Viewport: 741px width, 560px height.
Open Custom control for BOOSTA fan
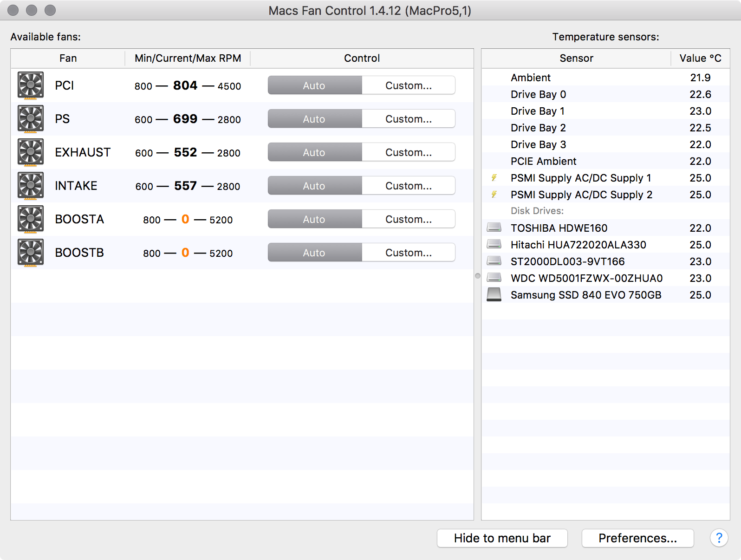(409, 219)
